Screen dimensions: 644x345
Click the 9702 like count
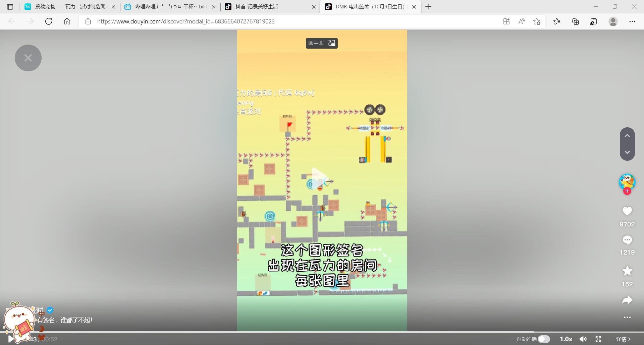[627, 224]
